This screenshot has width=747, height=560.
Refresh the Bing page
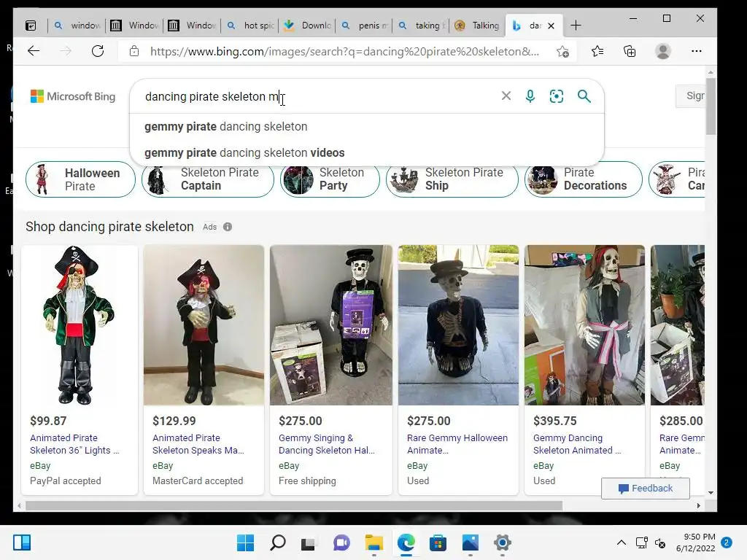point(98,51)
